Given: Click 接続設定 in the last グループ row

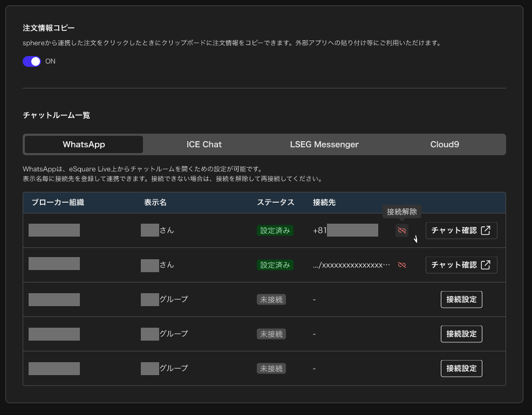Looking at the screenshot, I should 461,369.
